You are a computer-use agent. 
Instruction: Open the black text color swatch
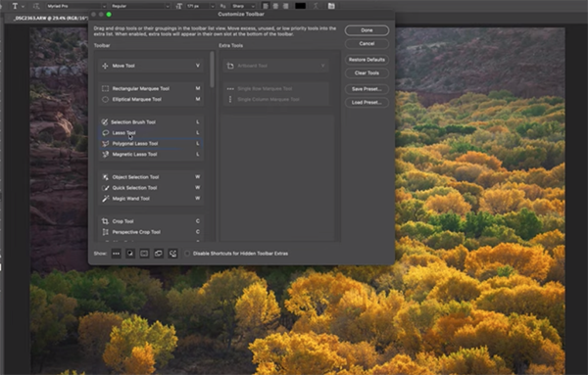[x=301, y=6]
